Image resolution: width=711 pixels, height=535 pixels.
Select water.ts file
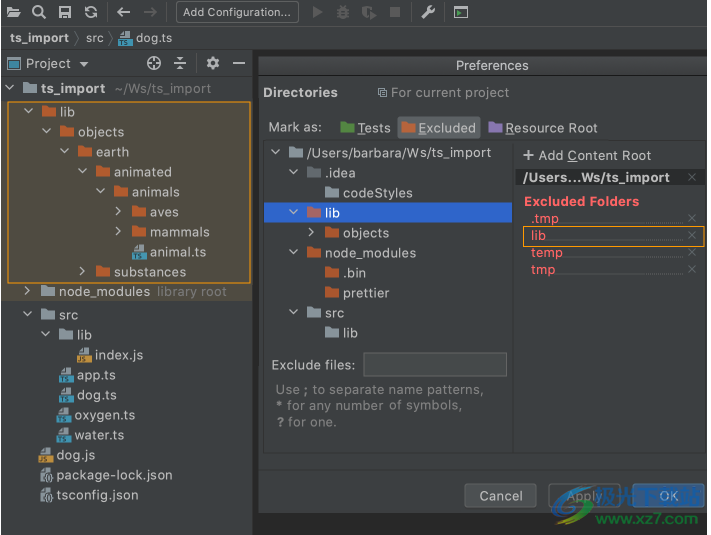tap(90, 435)
